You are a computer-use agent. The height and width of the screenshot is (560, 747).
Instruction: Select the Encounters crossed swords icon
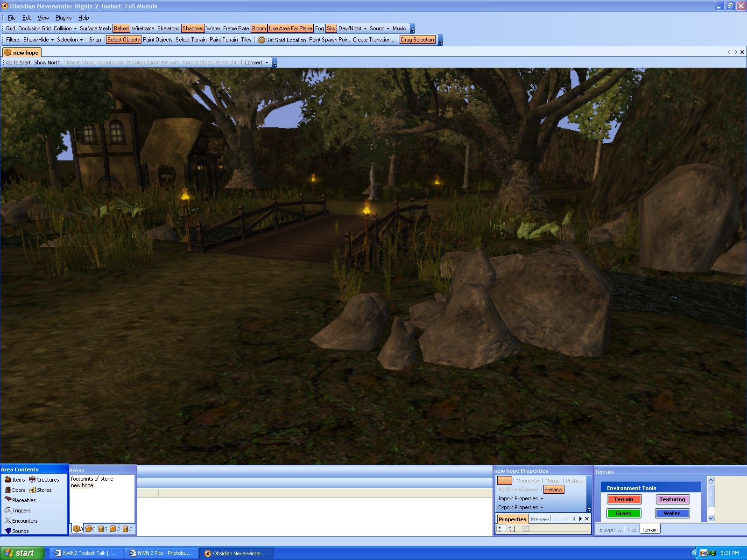pyautogui.click(x=8, y=521)
